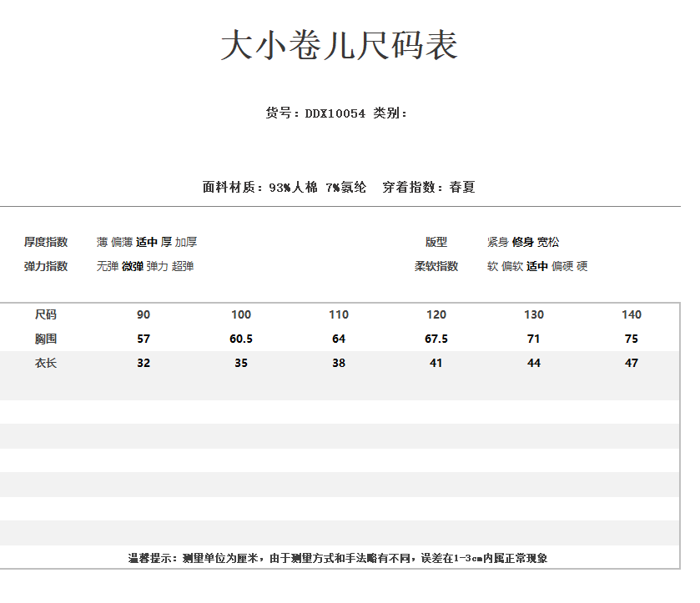
Task: Select highlighted elasticity 微弹
Action: 133,266
